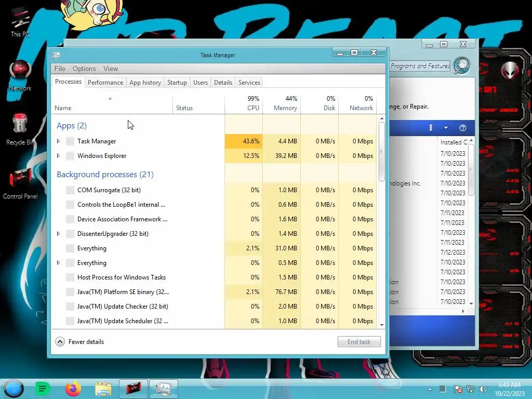Click the process list scroll up arrow

[382, 118]
